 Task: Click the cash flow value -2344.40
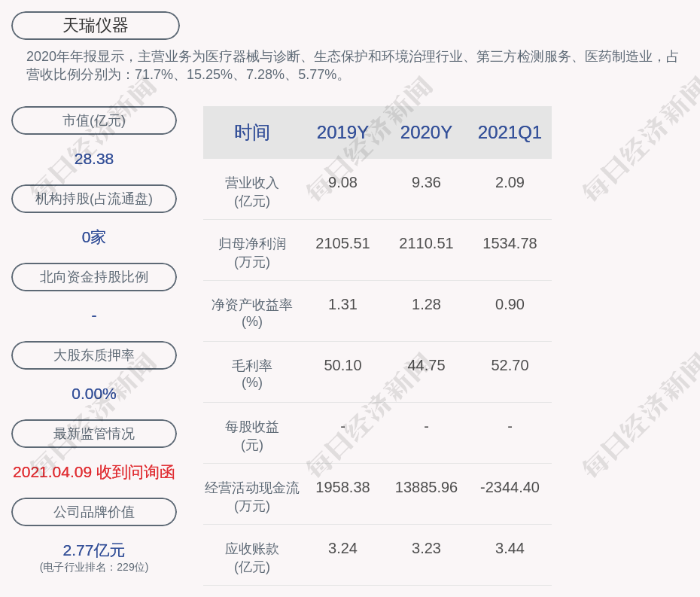(510, 488)
